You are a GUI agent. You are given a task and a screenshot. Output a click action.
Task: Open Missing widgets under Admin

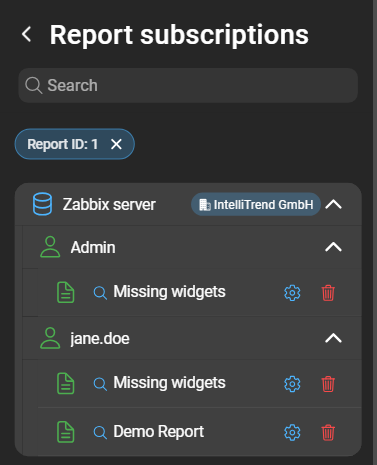tap(169, 292)
